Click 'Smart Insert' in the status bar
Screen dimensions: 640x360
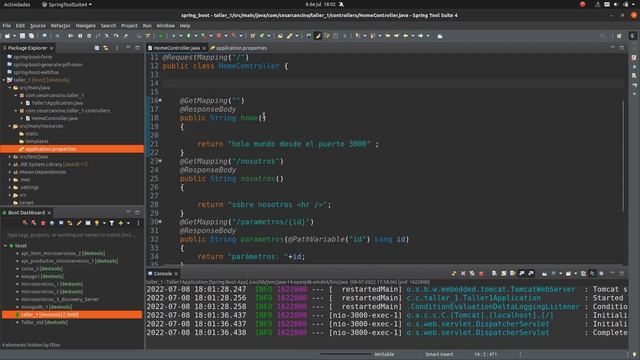[439, 354]
